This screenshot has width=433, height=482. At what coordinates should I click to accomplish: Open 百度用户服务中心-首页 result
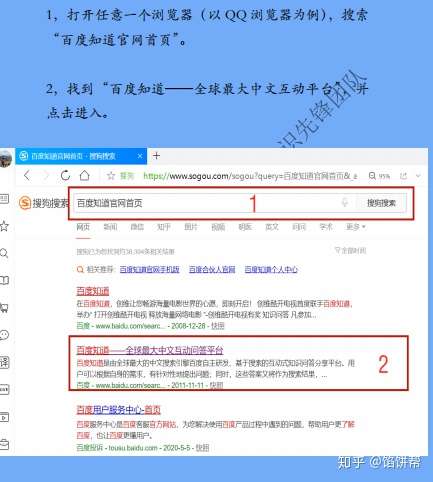click(x=118, y=410)
